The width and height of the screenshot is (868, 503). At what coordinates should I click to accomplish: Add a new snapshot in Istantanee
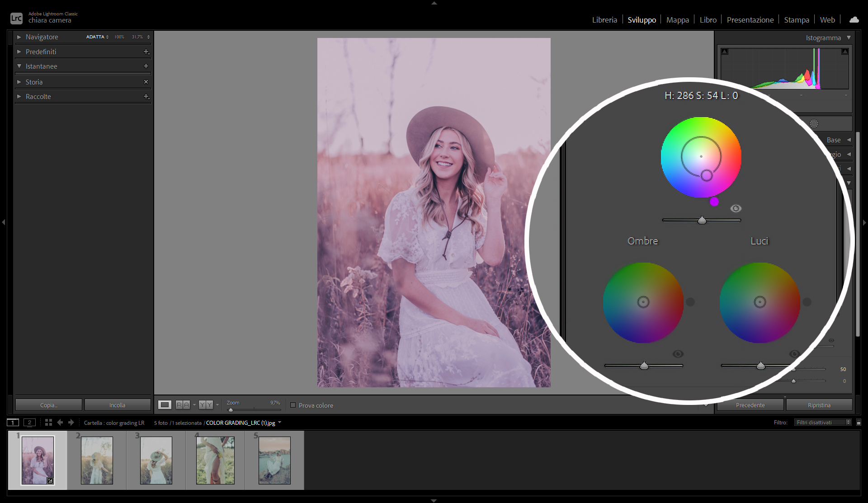coord(146,66)
